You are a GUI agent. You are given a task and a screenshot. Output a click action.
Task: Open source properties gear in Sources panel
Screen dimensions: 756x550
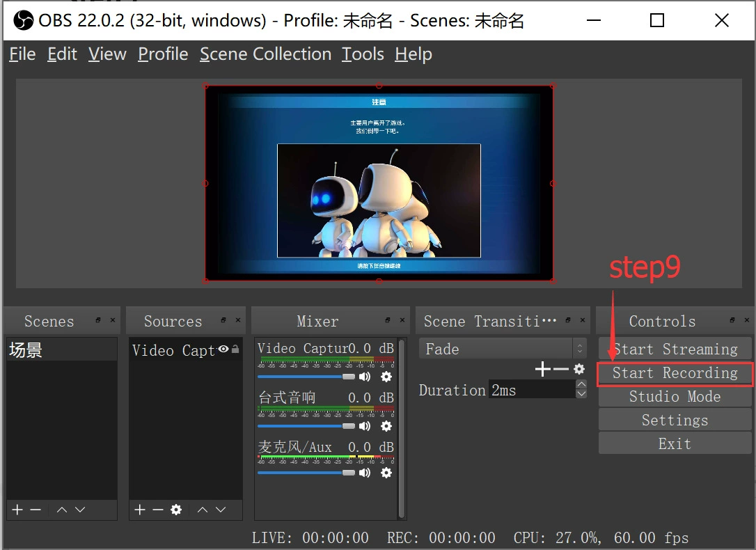pyautogui.click(x=176, y=510)
